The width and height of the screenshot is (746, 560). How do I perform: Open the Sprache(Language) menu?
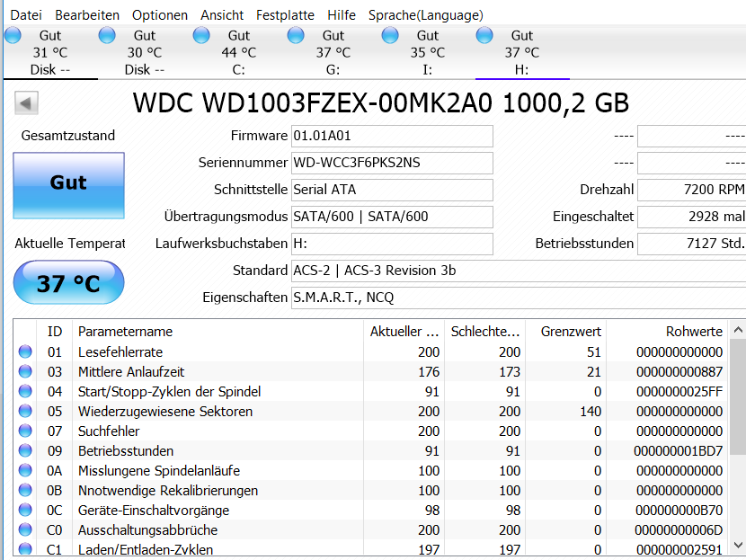tap(425, 15)
